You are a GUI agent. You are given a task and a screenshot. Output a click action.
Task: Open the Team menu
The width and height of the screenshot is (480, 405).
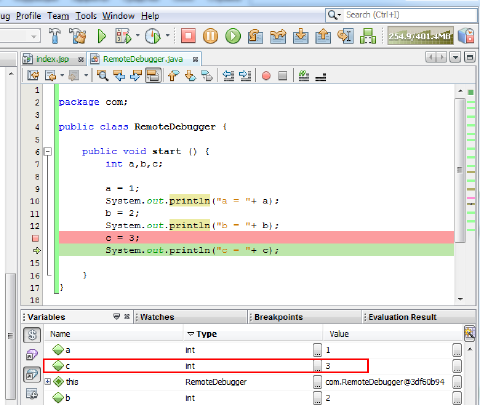tap(58, 16)
